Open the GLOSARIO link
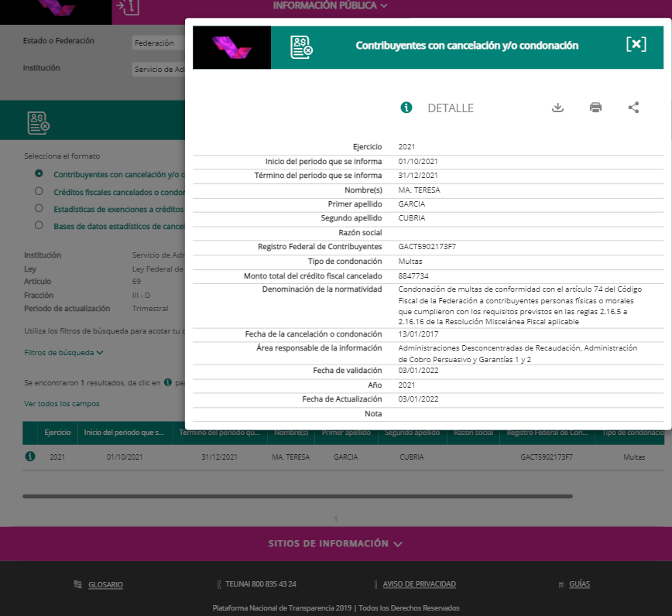This screenshot has width=672, height=616. tap(105, 584)
